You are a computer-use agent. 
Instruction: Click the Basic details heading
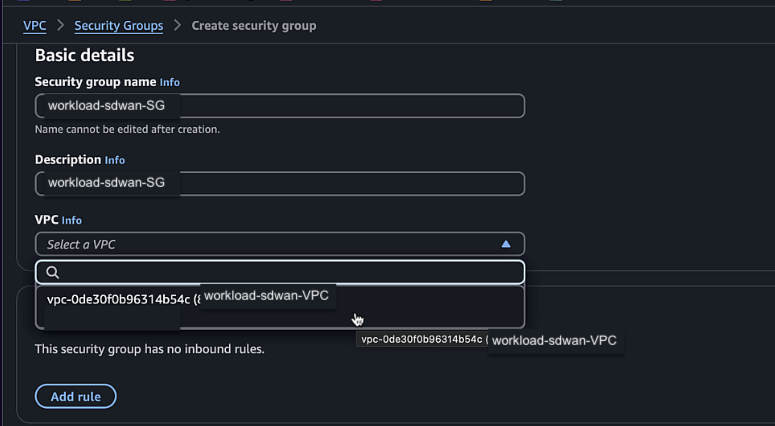pos(84,55)
